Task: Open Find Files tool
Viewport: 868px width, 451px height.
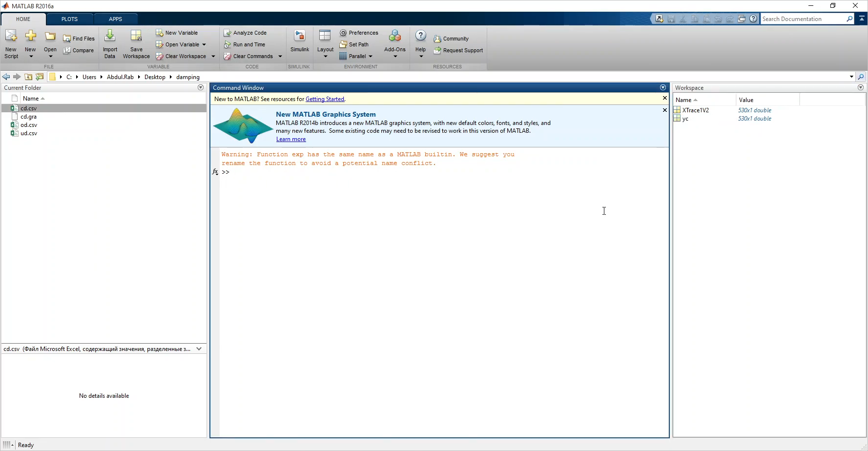Action: [x=79, y=39]
